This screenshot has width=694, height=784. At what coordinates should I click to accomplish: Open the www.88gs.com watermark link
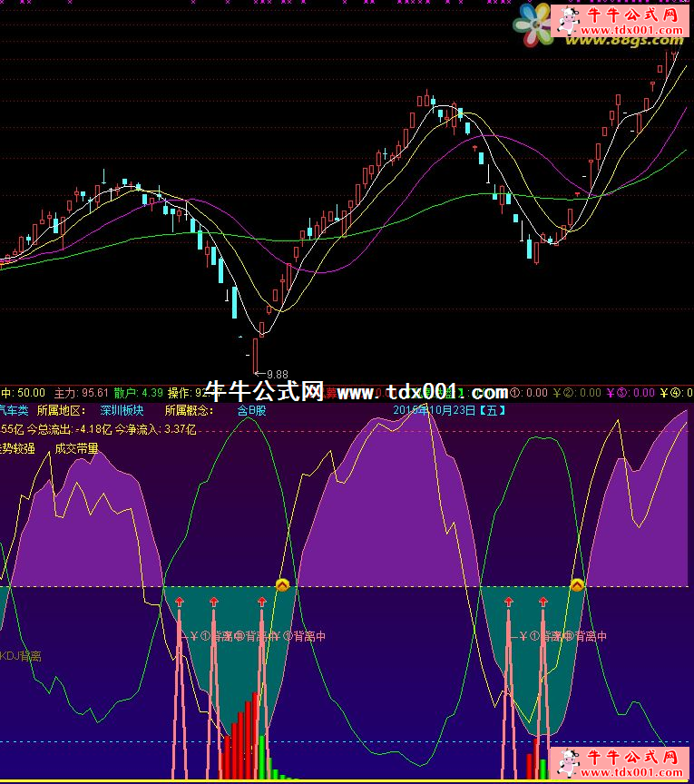(632, 40)
